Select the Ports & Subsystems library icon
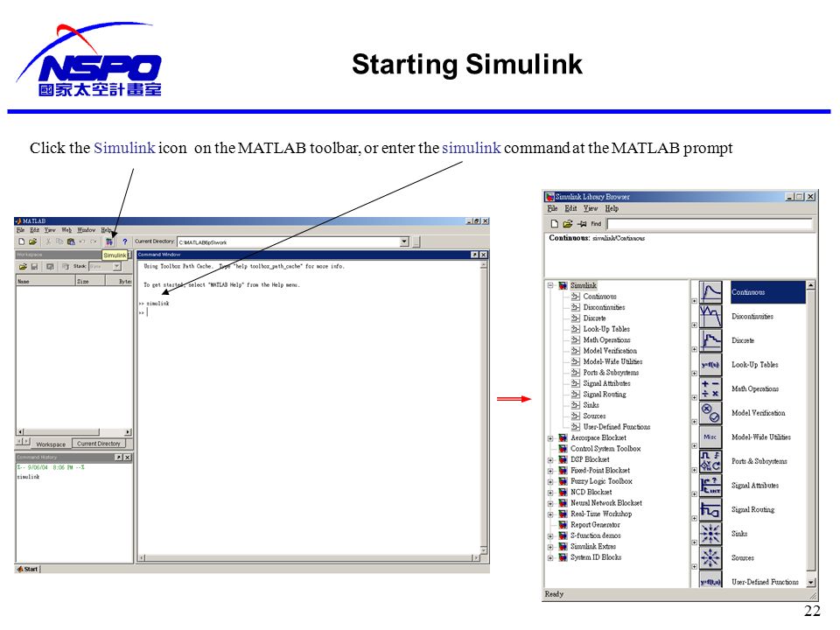 (710, 461)
